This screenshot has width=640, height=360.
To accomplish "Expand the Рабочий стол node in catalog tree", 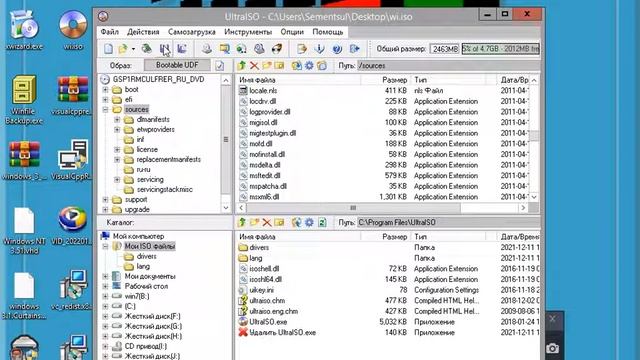I will 105,286.
